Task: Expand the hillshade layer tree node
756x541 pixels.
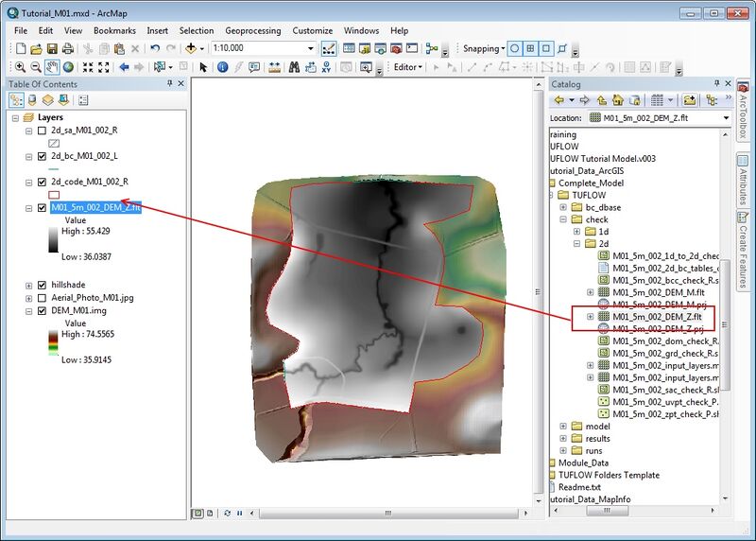Action: tap(28, 285)
